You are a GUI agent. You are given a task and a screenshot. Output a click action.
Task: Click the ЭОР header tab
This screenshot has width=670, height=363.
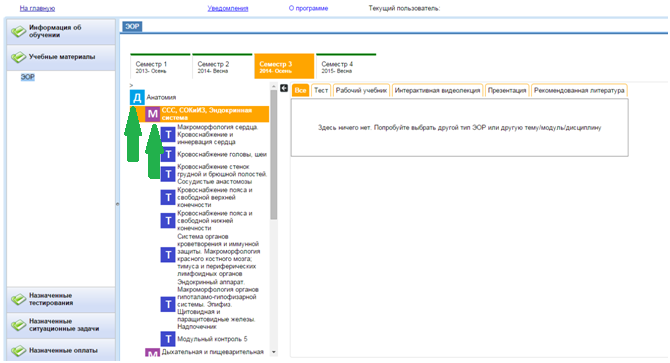[132, 26]
